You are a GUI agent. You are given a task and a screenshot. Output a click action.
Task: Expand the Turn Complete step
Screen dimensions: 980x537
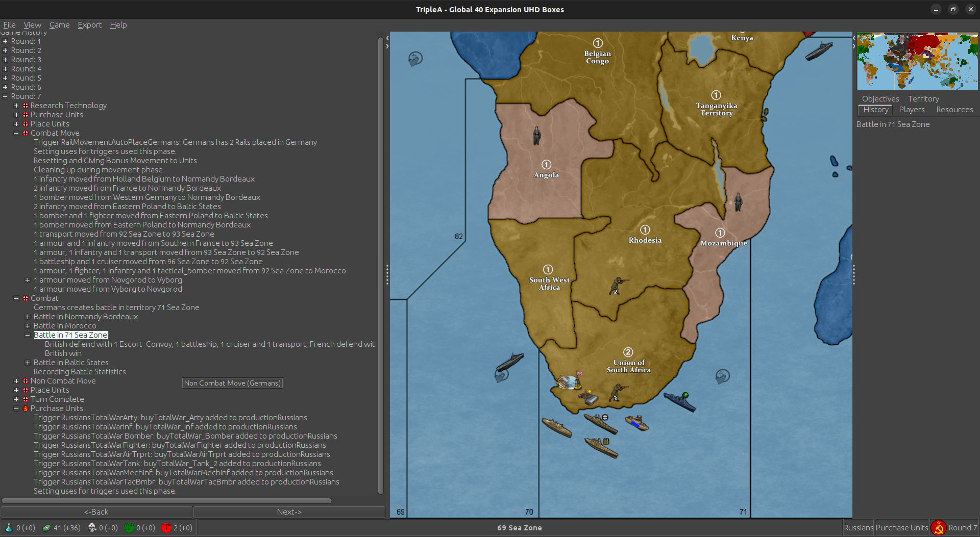click(16, 399)
